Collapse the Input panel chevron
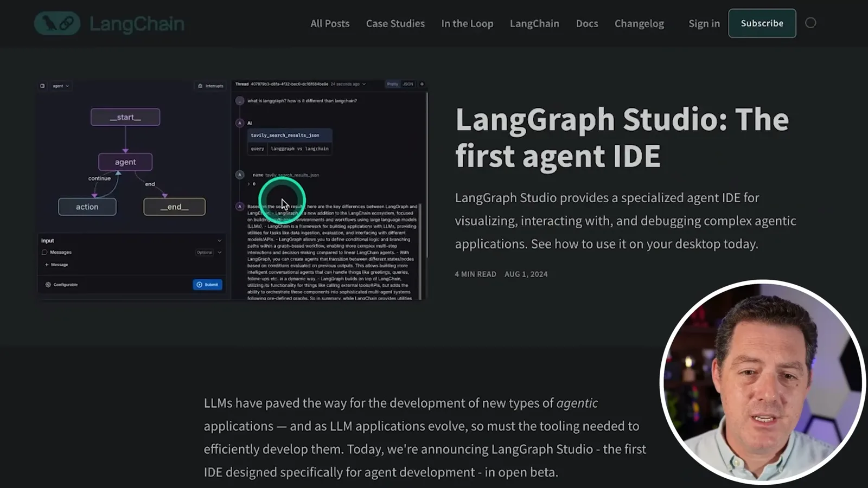Image resolution: width=868 pixels, height=488 pixels. click(219, 241)
